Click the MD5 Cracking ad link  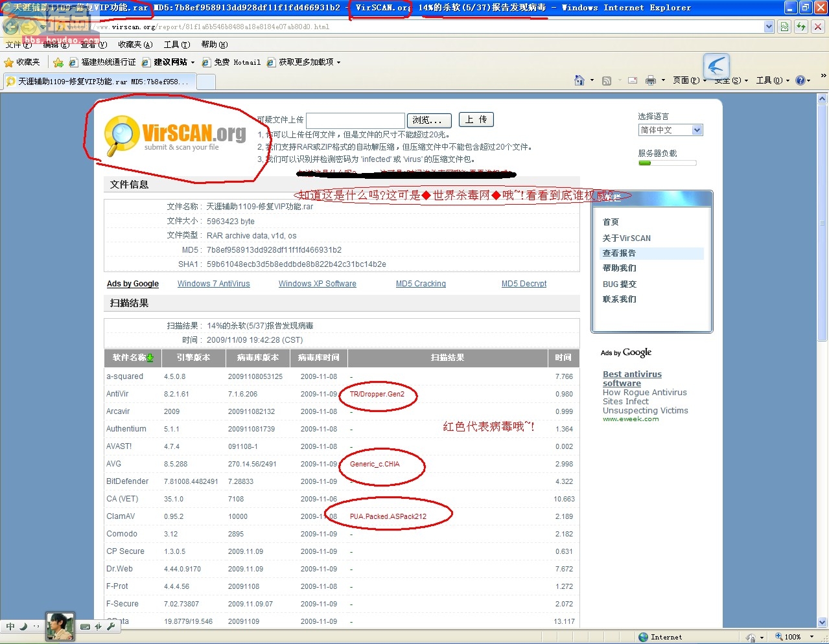(421, 284)
